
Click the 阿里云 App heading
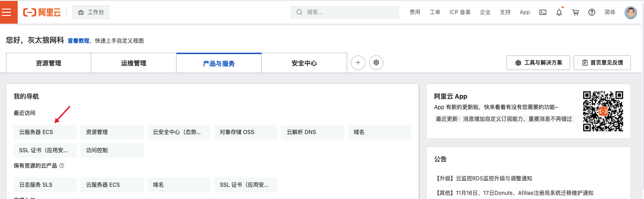click(451, 96)
